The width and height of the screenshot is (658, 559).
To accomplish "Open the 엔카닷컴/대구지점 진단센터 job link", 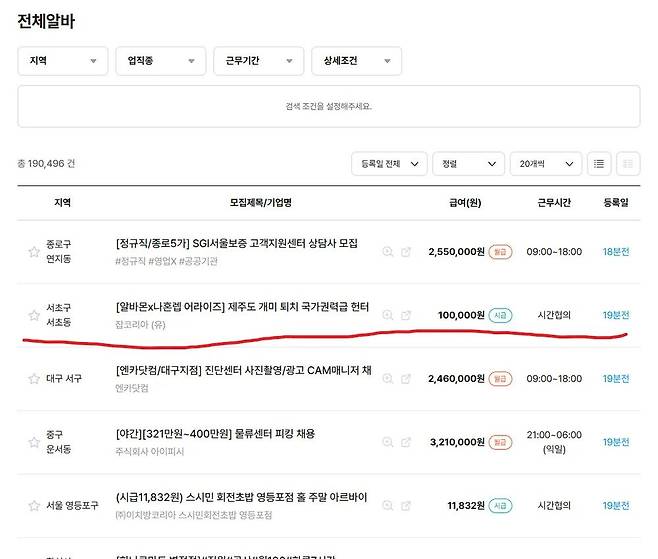I will pyautogui.click(x=243, y=370).
